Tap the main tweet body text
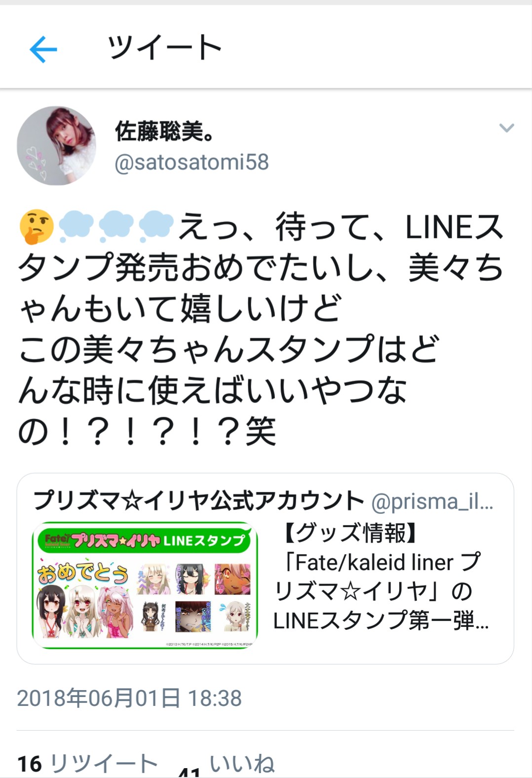 pos(262,328)
